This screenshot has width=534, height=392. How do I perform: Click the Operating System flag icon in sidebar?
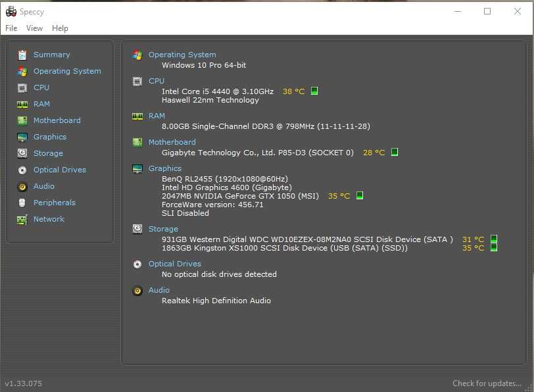(22, 71)
